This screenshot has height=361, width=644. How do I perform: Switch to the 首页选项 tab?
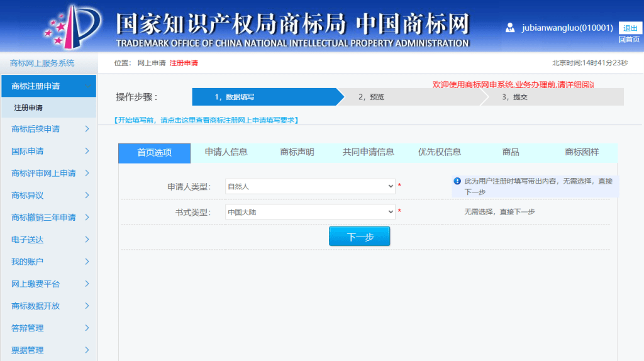[x=155, y=153]
